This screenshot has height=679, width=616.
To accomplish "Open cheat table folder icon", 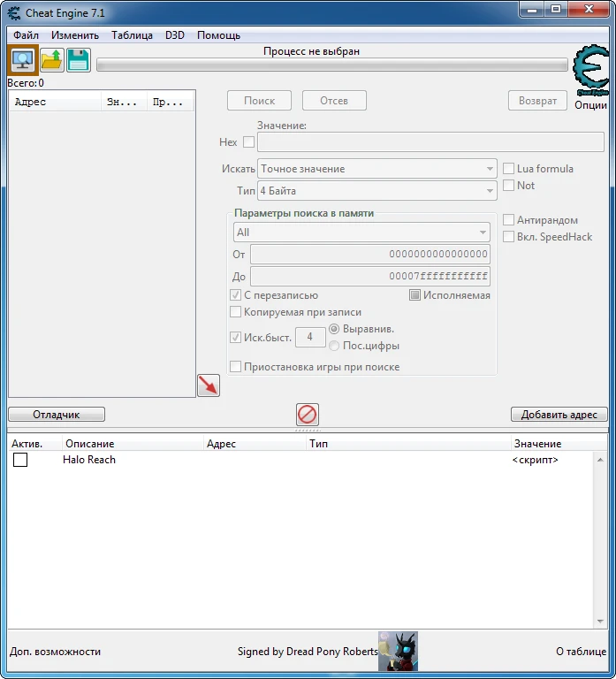I will click(x=52, y=60).
